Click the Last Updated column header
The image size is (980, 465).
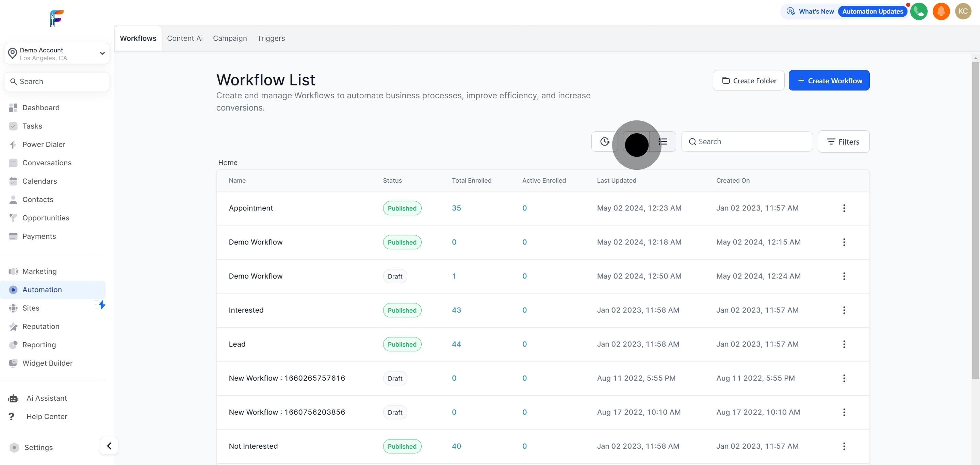[616, 181]
